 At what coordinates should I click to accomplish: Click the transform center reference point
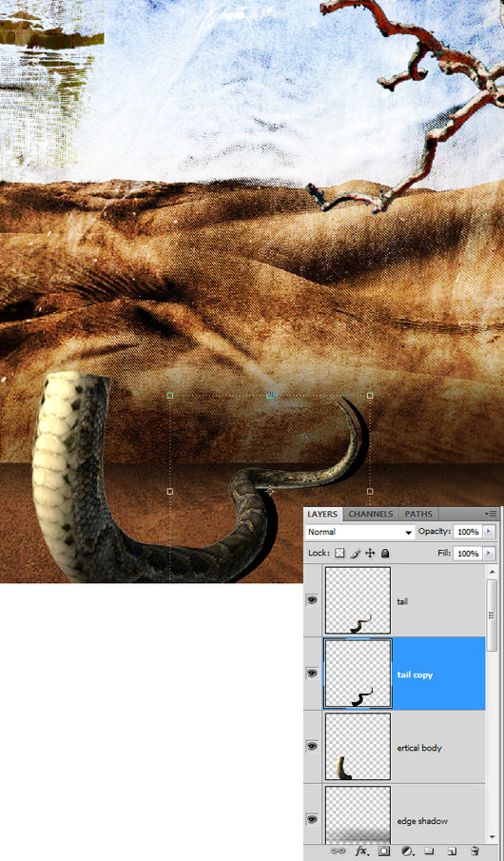coord(270,491)
